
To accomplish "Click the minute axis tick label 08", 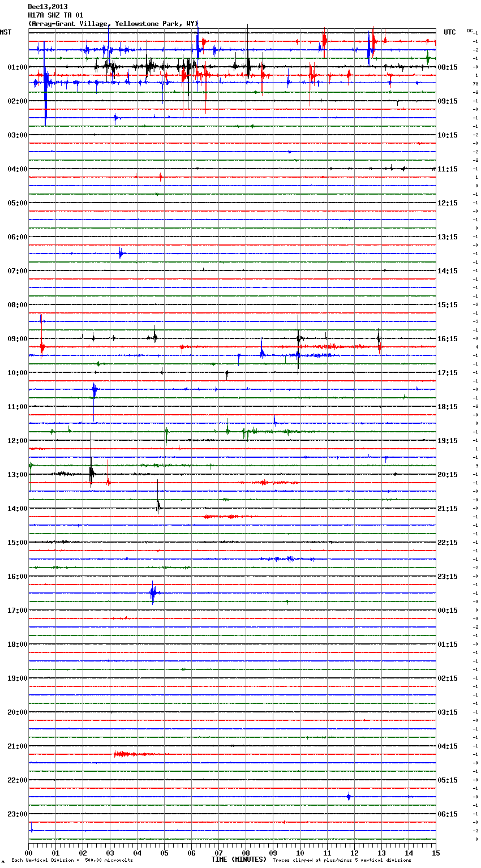I will pyautogui.click(x=246, y=853).
